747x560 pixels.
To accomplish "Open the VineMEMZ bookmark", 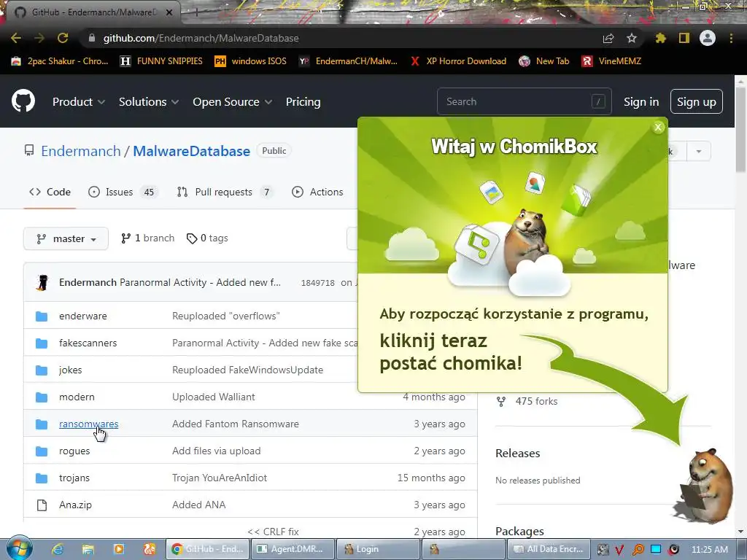I will tap(612, 61).
